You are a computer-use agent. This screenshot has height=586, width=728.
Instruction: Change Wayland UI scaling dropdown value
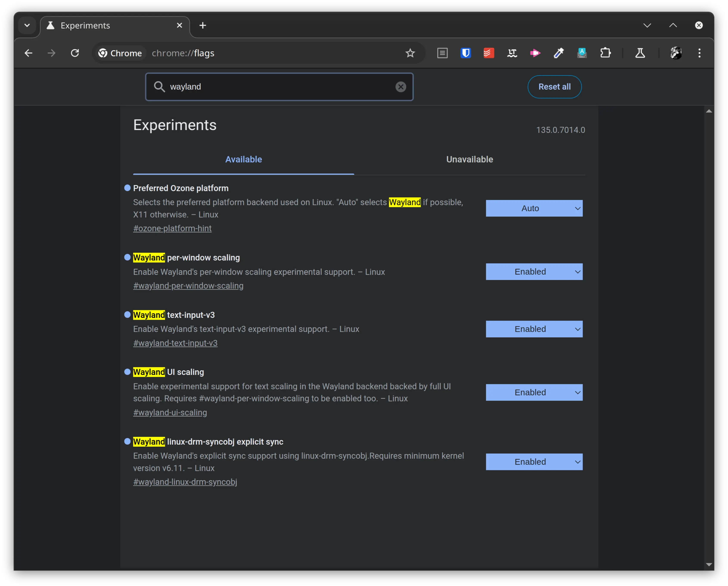click(535, 392)
